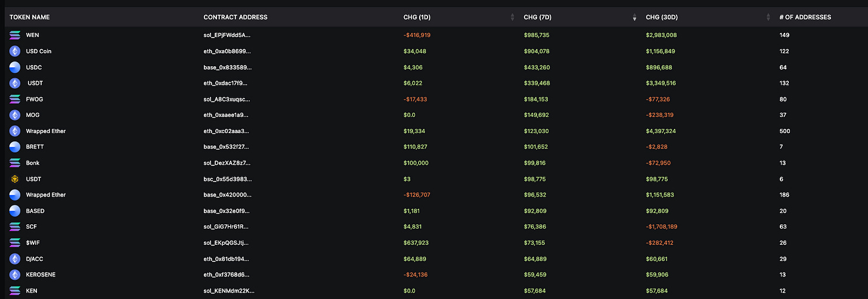Viewport: 868px width, 299px height.
Task: Click the CHG (7D) header label
Action: tap(537, 17)
